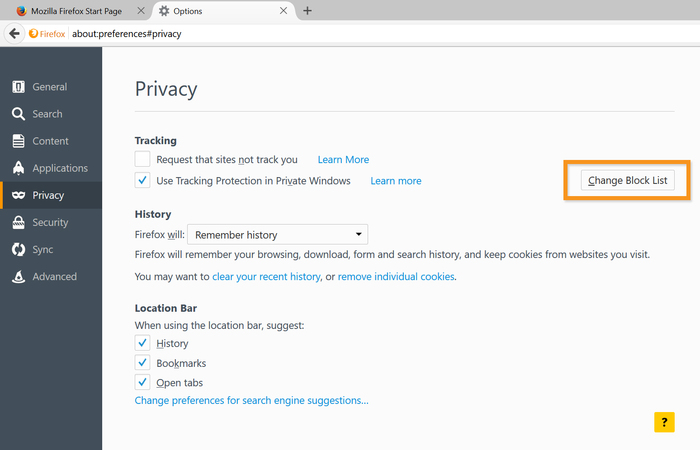700x450 pixels.
Task: Click the Content page sidebar icon
Action: pyautogui.click(x=19, y=141)
